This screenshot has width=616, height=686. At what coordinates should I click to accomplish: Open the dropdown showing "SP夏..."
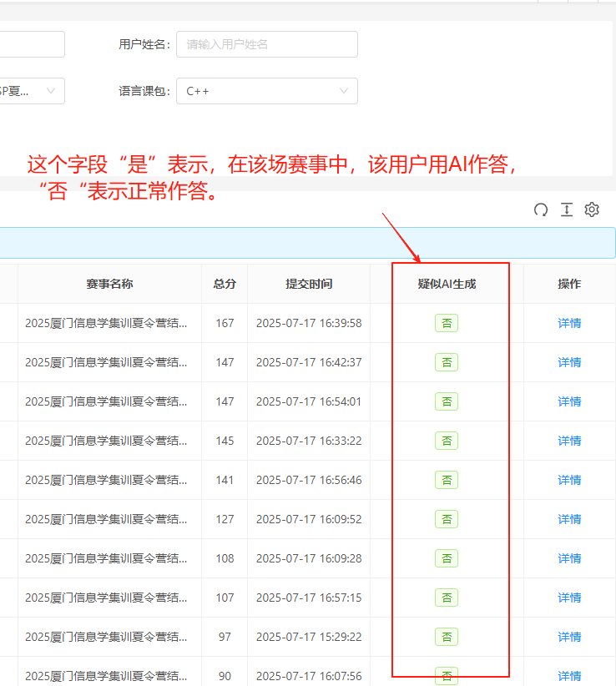[30, 91]
